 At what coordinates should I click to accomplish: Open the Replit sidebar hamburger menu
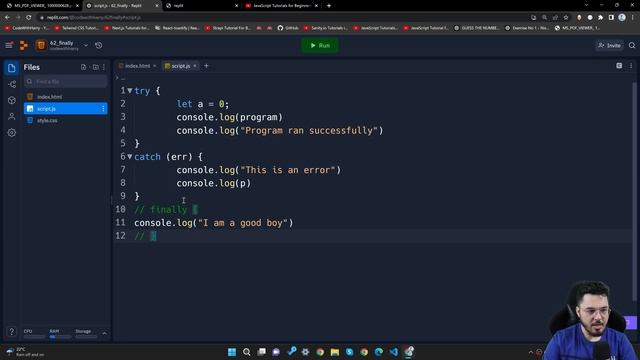pyautogui.click(x=9, y=45)
